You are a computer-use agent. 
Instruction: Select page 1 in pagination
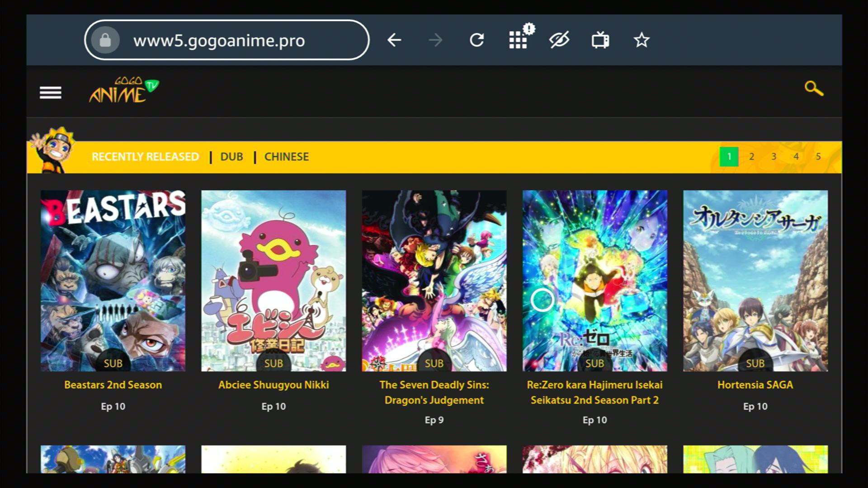[729, 157]
